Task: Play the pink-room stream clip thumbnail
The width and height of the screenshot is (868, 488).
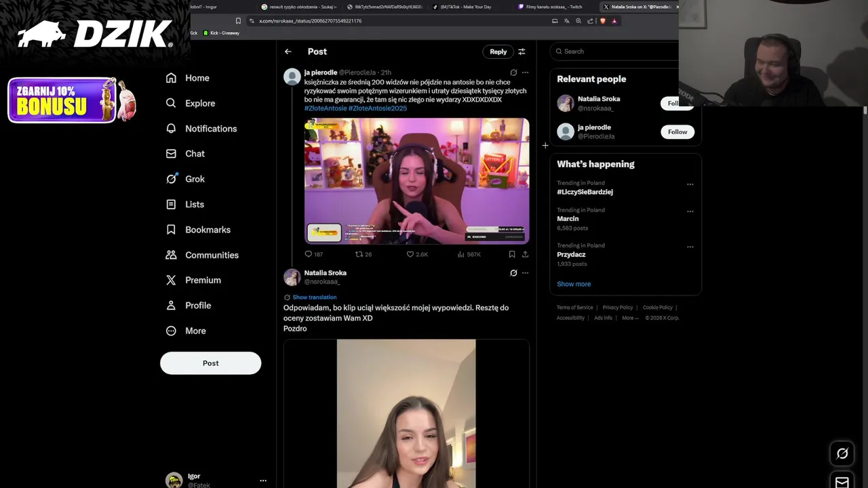Action: pos(416,181)
